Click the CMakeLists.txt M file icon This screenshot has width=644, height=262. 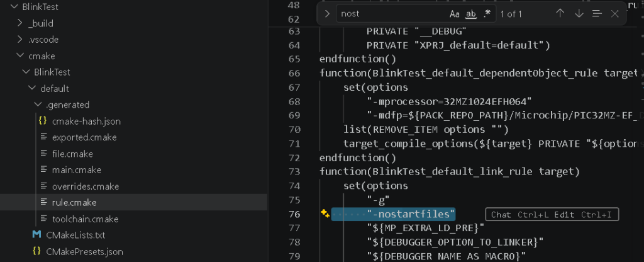pos(36,235)
